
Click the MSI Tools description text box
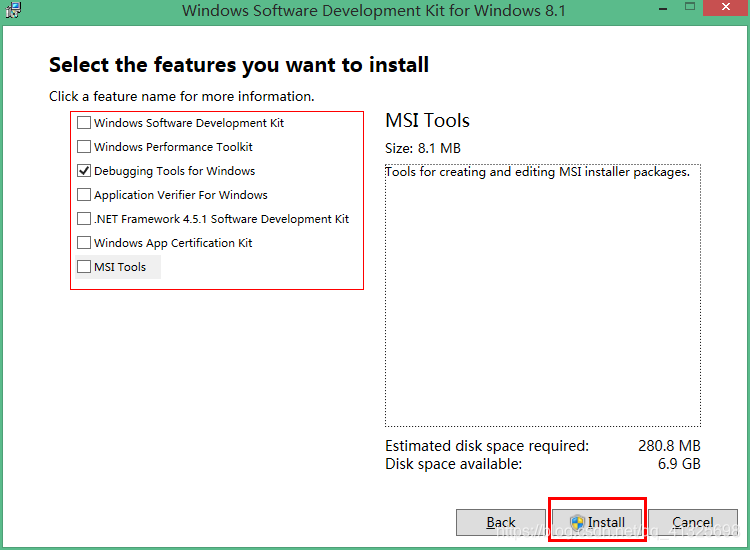(543, 295)
